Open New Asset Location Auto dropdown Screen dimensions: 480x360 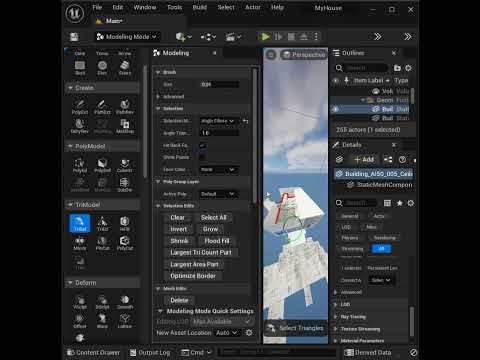click(x=226, y=333)
